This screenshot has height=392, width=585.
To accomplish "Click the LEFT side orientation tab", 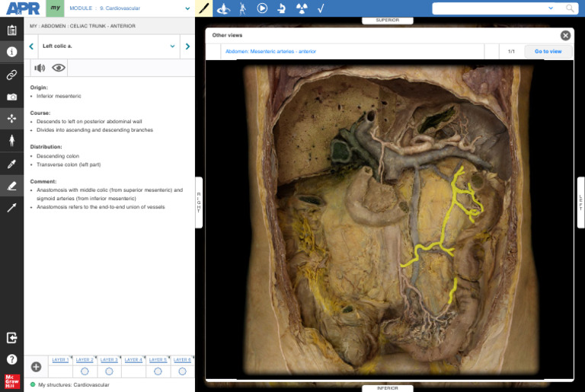I will [x=581, y=202].
